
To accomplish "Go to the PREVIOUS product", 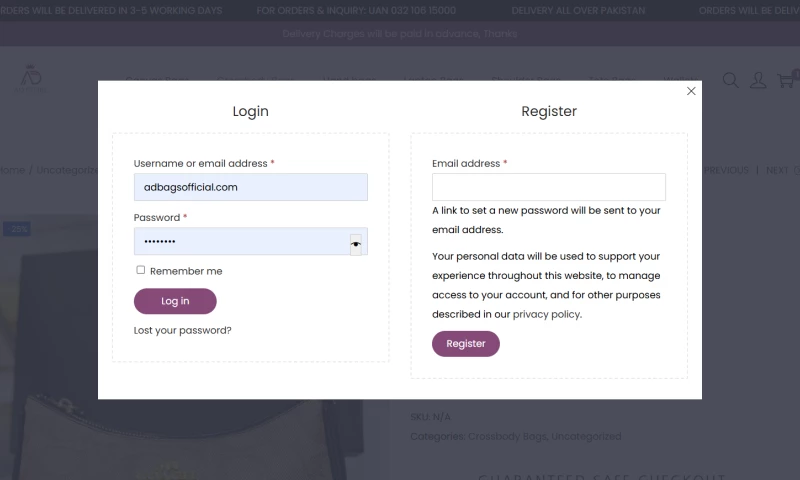I will (x=726, y=170).
